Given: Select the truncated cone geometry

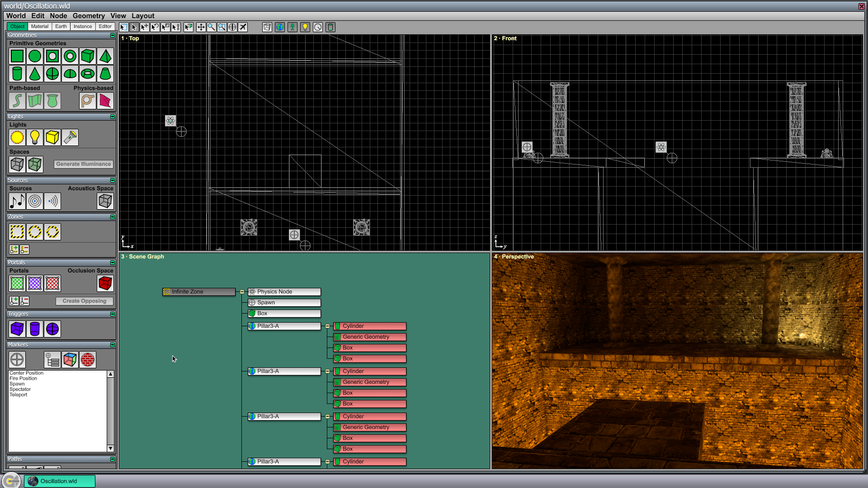Looking at the screenshot, I should click(105, 74).
